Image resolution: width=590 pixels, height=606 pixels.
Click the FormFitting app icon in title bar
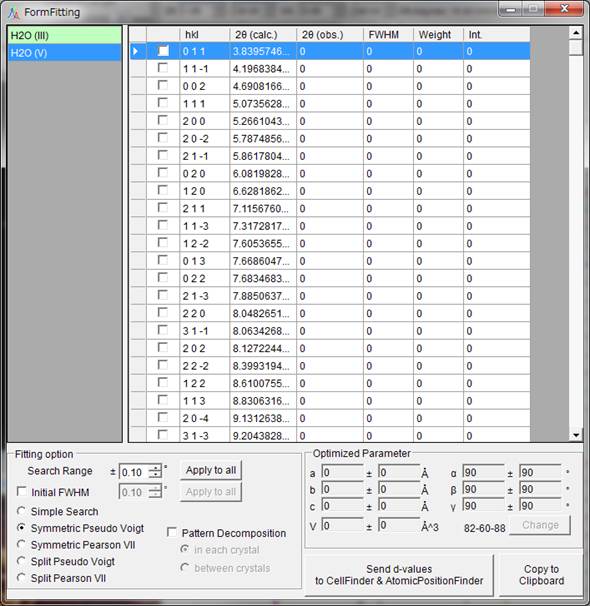coord(14,13)
